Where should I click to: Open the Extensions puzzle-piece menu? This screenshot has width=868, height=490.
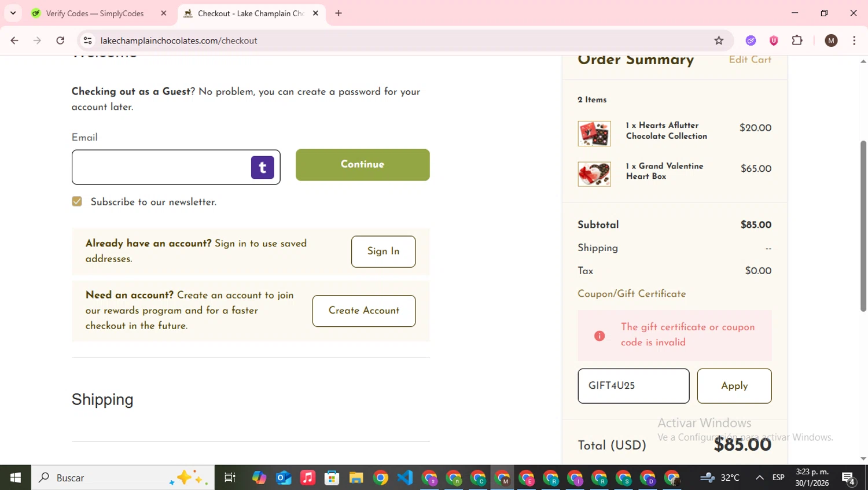coord(797,40)
